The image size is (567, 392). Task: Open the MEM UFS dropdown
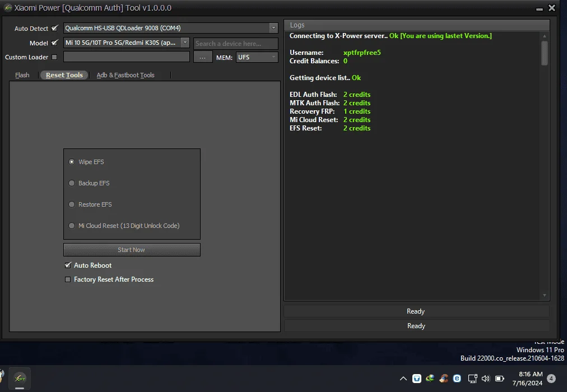[257, 57]
